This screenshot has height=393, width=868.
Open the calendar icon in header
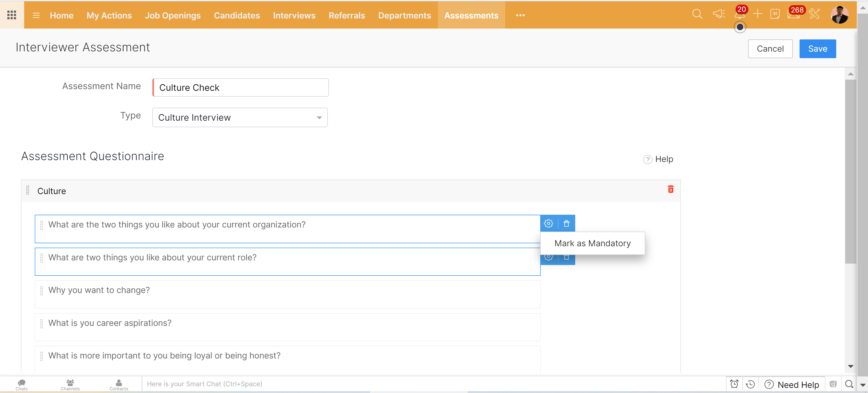tap(775, 14)
